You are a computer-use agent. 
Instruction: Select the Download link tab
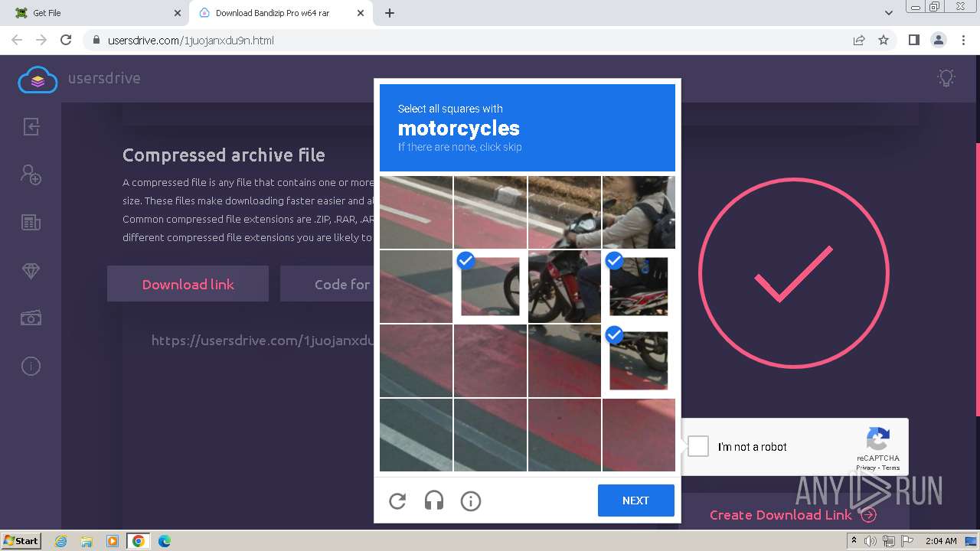188,284
